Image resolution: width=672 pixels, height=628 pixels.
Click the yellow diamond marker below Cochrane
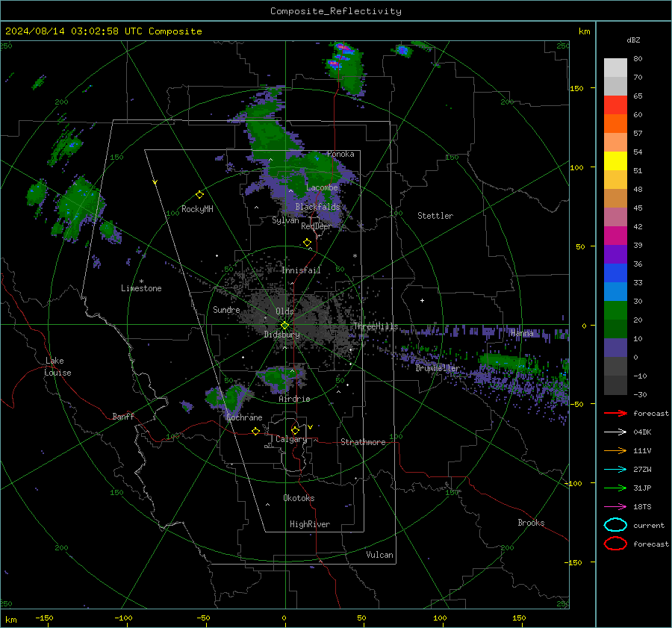point(255,432)
